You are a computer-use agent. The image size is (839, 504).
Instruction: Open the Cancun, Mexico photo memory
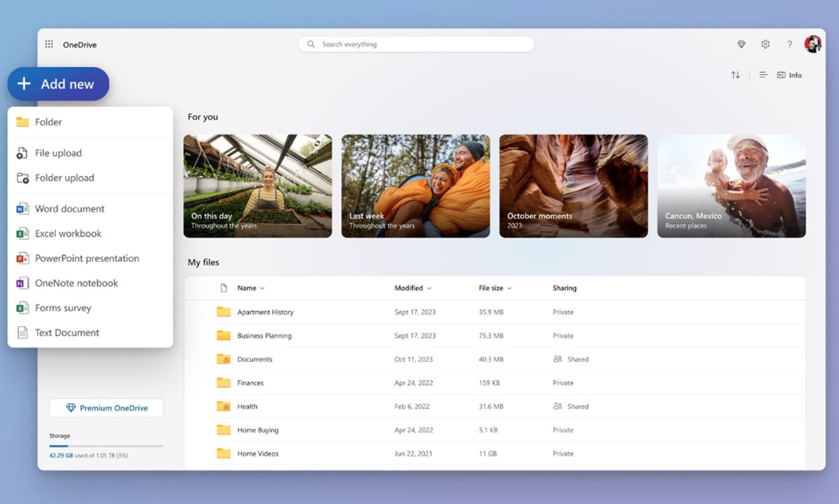731,186
